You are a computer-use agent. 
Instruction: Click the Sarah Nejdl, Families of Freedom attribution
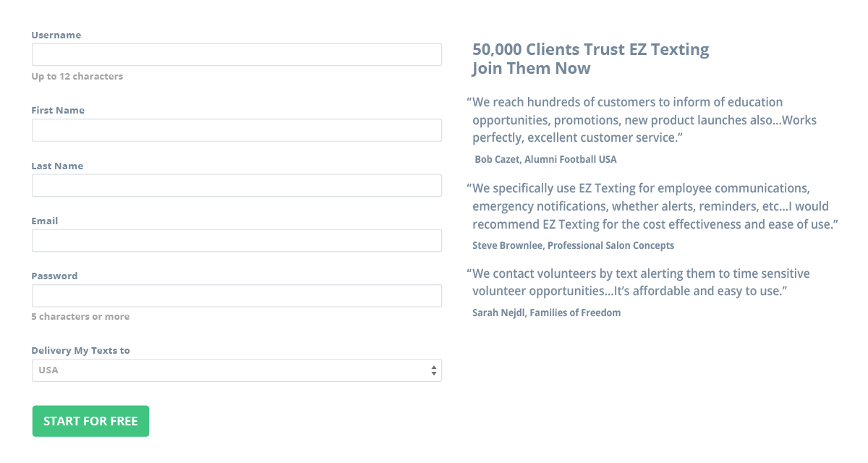tap(546, 313)
